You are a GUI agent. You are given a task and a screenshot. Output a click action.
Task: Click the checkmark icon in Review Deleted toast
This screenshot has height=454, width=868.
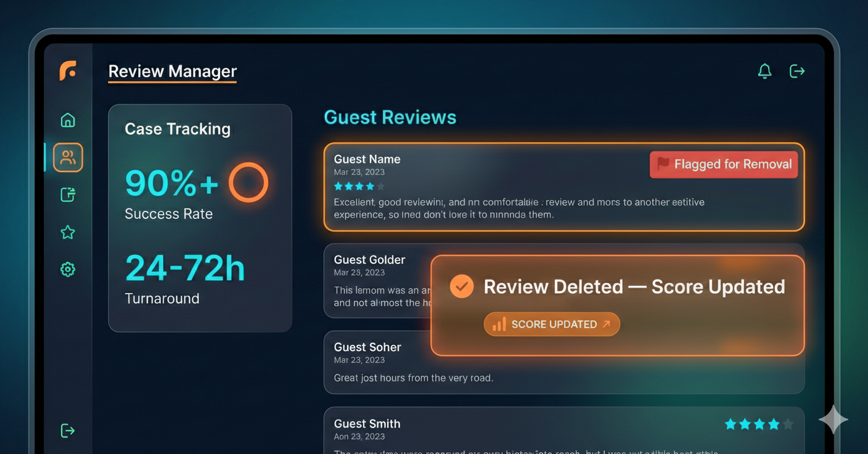pyautogui.click(x=462, y=286)
